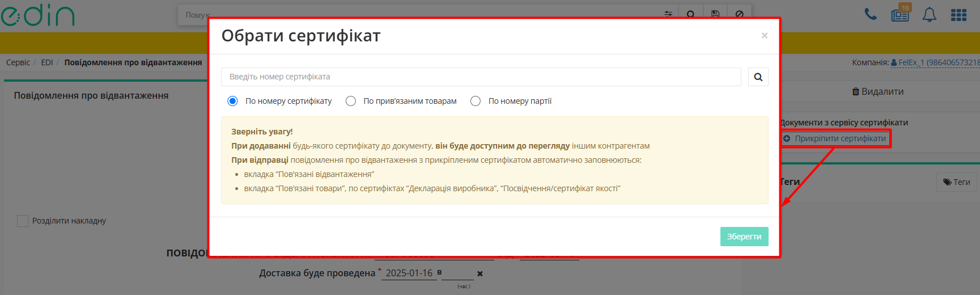Viewport: 980px width, 295px height.
Task: Click the edin logo
Action: (x=37, y=14)
